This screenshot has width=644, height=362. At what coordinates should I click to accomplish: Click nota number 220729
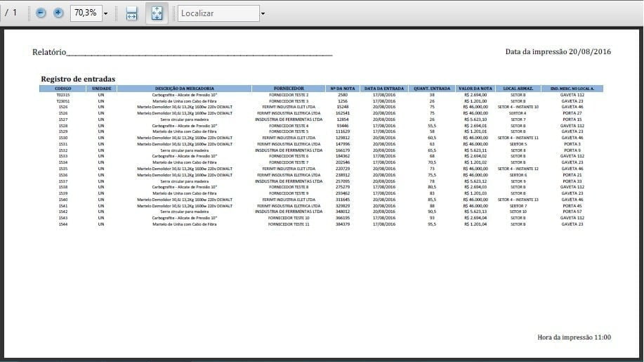[x=343, y=169]
